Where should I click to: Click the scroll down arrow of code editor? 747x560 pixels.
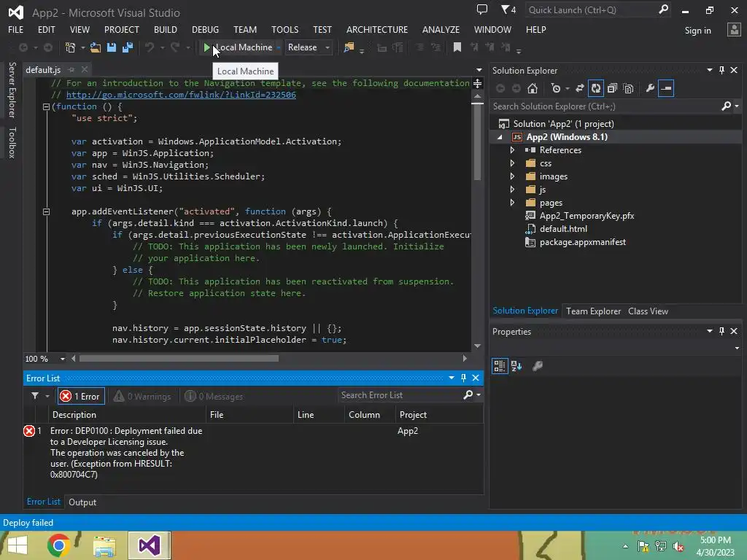pyautogui.click(x=477, y=346)
